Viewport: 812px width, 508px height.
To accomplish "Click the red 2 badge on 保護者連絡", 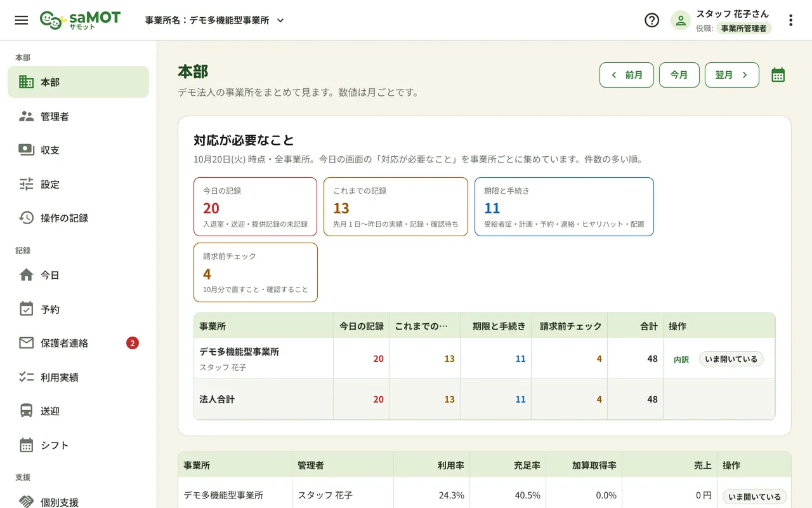I will coord(132,343).
